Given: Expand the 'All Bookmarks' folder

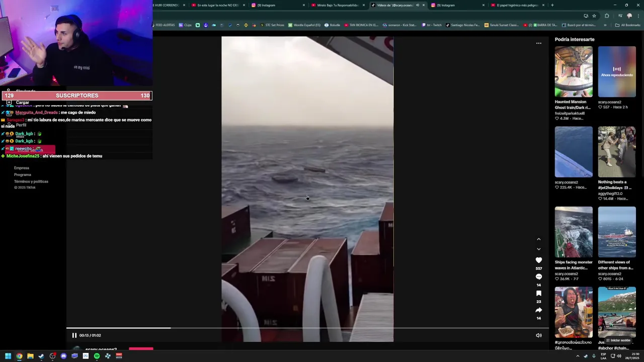Looking at the screenshot, I should pos(628,25).
